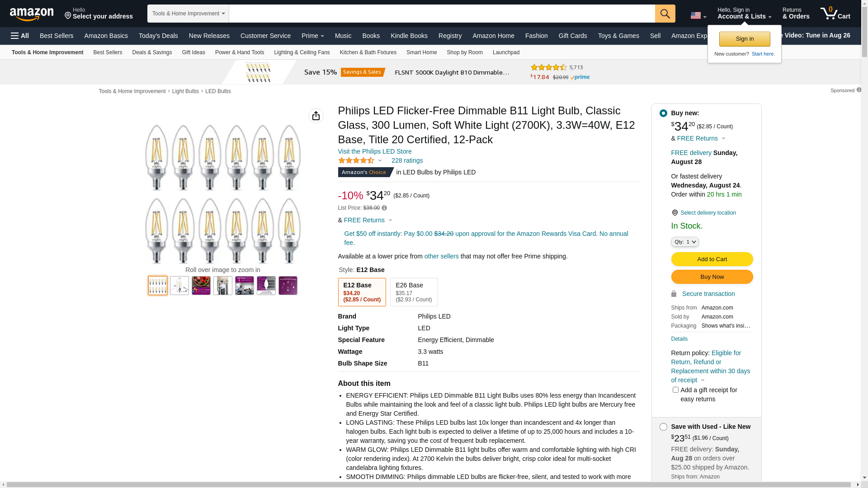Open the Lighting & Ceiling Fans tab

pos(302,52)
